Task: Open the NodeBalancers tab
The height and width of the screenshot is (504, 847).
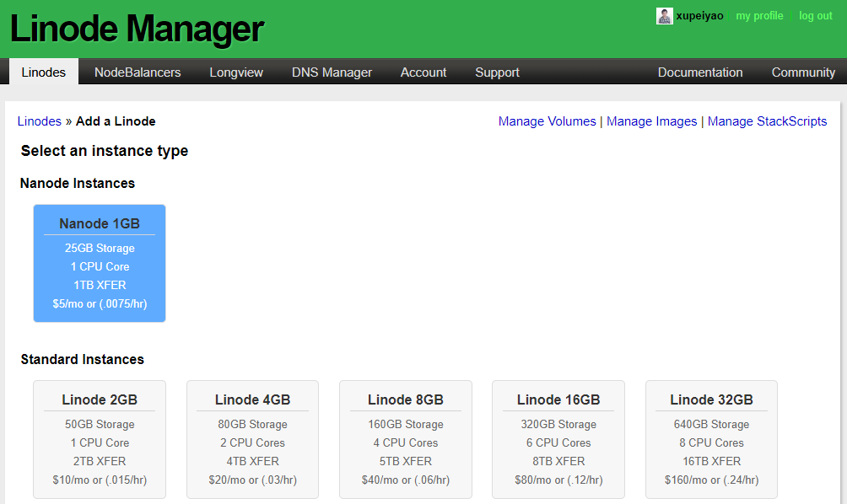Action: 138,72
